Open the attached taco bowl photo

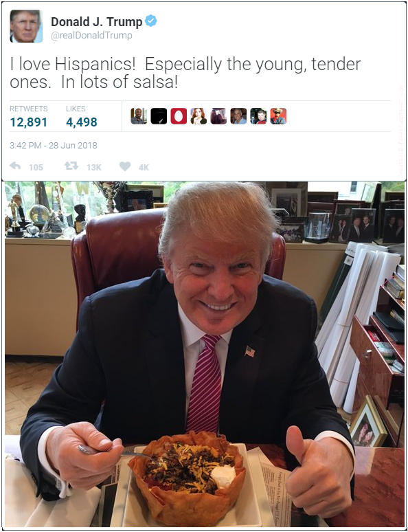205,355
